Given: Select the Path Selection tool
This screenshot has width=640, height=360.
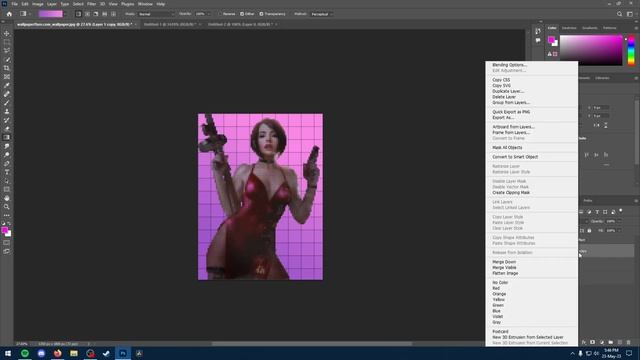Looking at the screenshot, I should [x=7, y=181].
